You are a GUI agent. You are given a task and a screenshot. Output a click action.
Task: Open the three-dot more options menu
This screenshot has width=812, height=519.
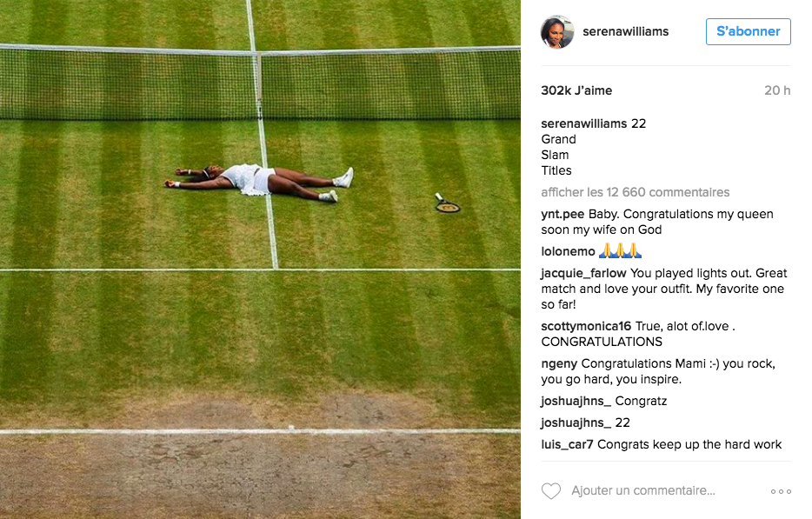781,491
